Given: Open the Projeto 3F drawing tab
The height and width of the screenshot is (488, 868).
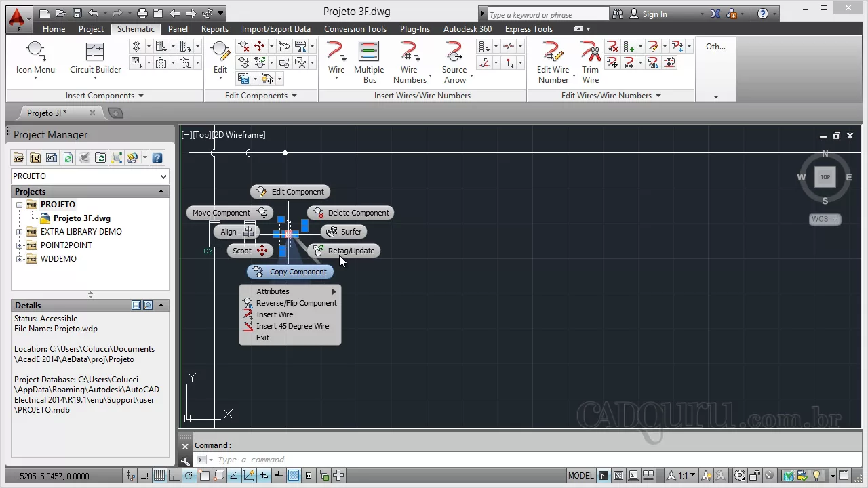Looking at the screenshot, I should (47, 113).
